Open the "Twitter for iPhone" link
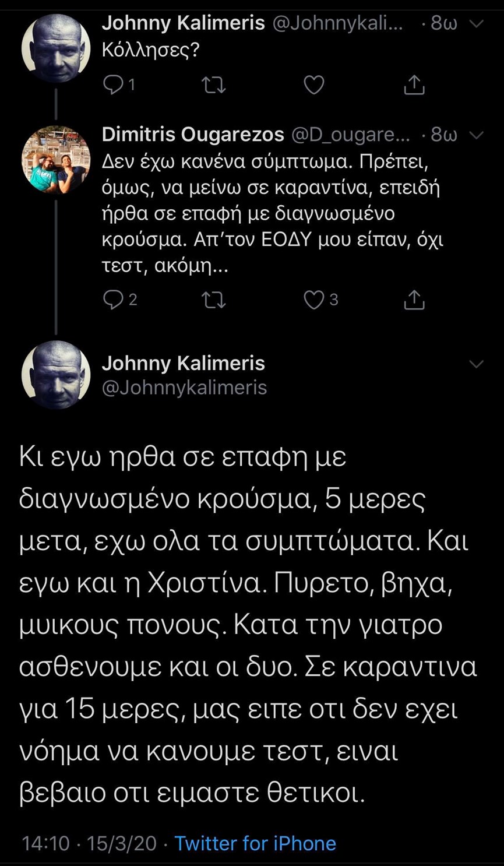Screen dimensions: 504x866 [255, 843]
